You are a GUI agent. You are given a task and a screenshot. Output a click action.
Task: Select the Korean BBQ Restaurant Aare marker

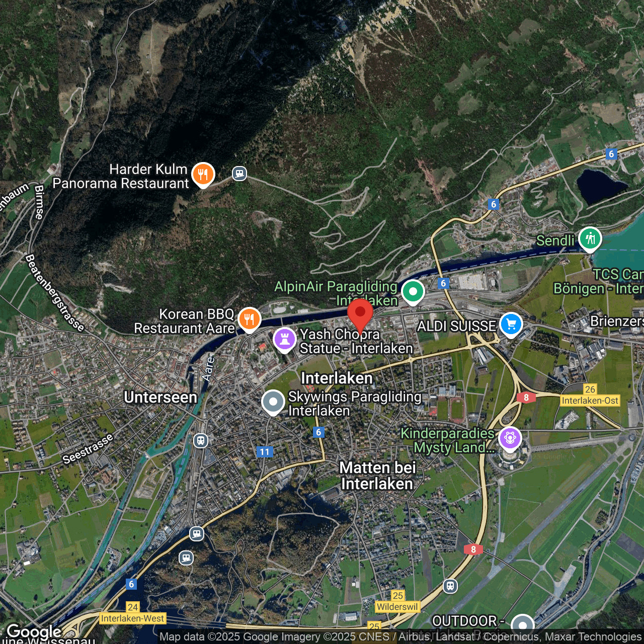(x=249, y=319)
